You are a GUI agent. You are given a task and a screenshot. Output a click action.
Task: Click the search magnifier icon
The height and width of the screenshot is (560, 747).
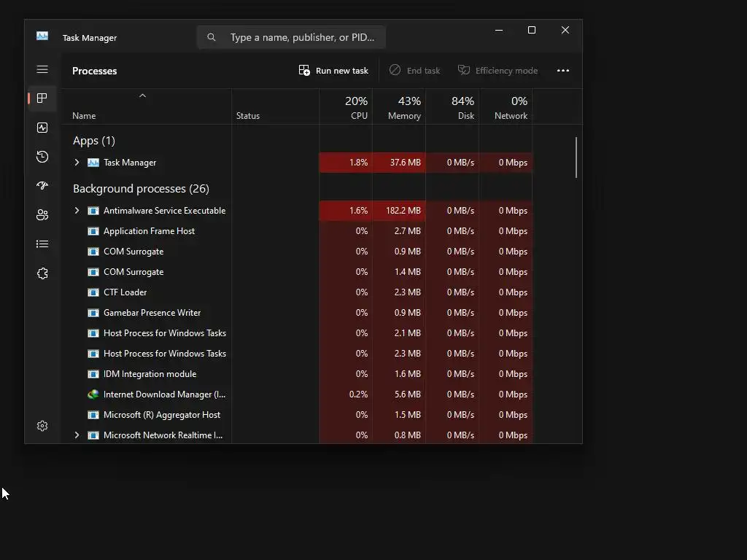pos(212,37)
